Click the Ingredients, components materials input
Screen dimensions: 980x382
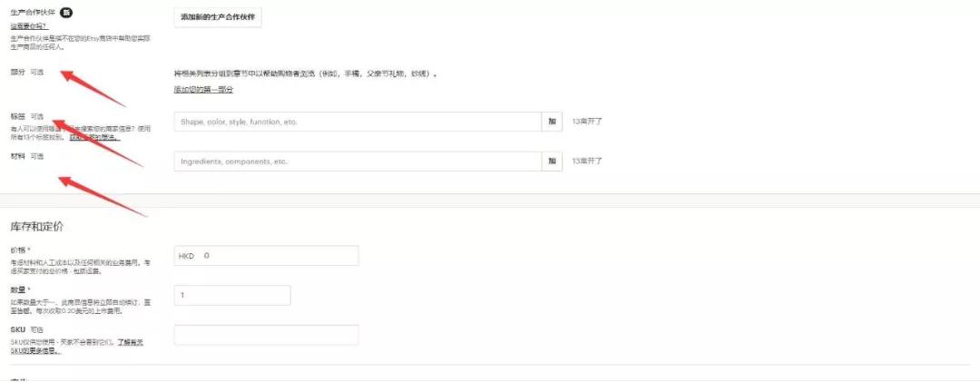click(358, 161)
